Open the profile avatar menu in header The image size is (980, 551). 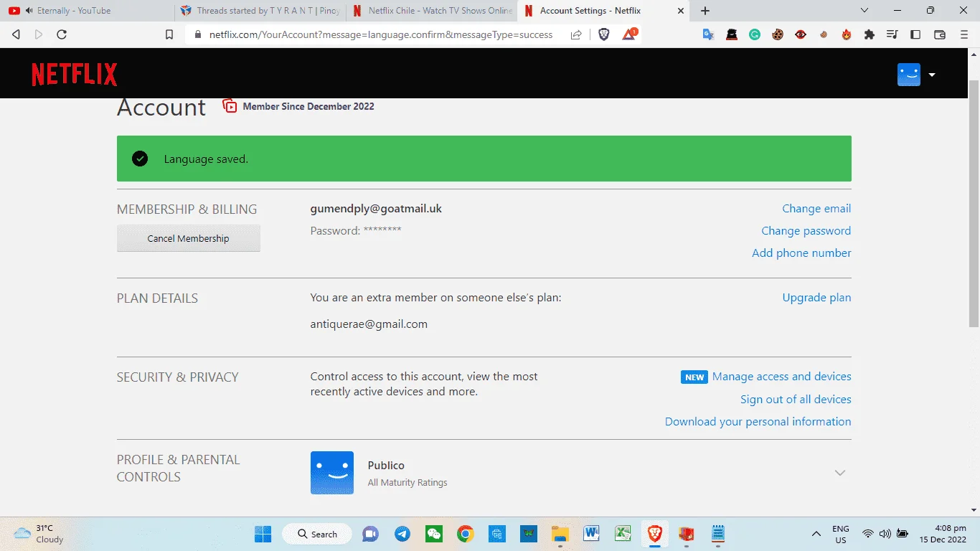click(x=908, y=75)
